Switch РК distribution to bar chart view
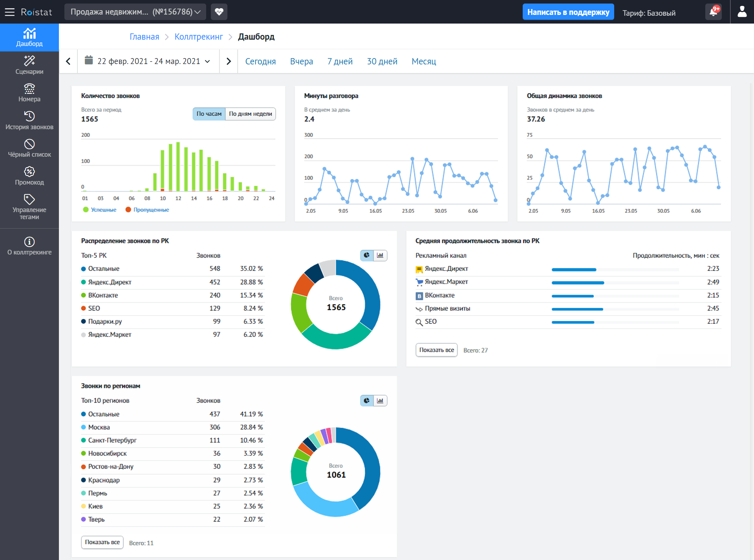 coord(380,255)
